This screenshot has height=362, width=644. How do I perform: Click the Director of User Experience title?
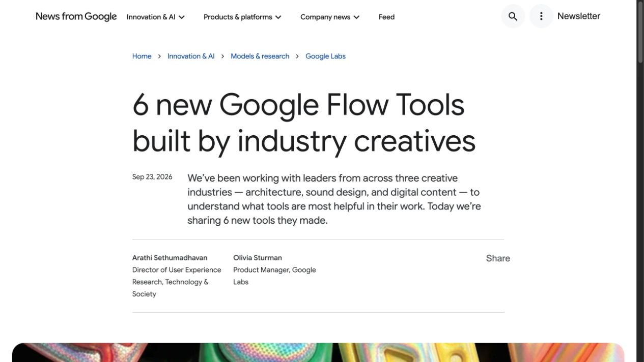(177, 282)
